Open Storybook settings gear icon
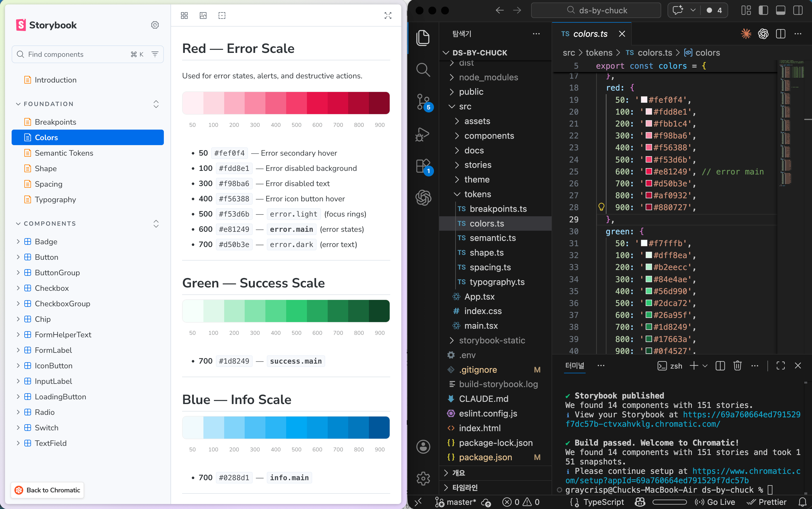The width and height of the screenshot is (812, 509). coord(155,25)
